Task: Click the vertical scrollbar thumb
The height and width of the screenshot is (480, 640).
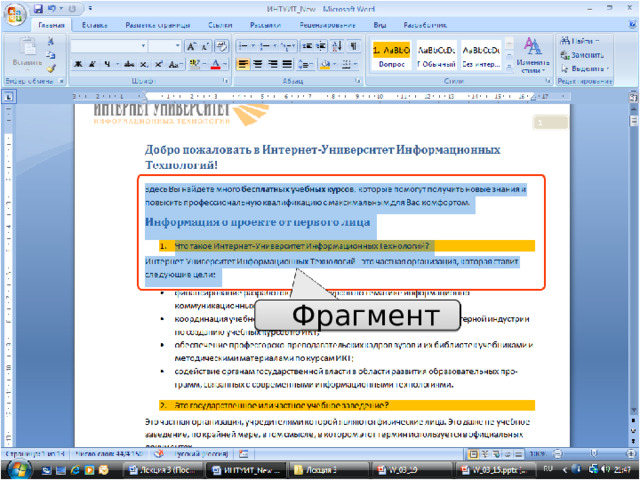Action: [x=633, y=121]
